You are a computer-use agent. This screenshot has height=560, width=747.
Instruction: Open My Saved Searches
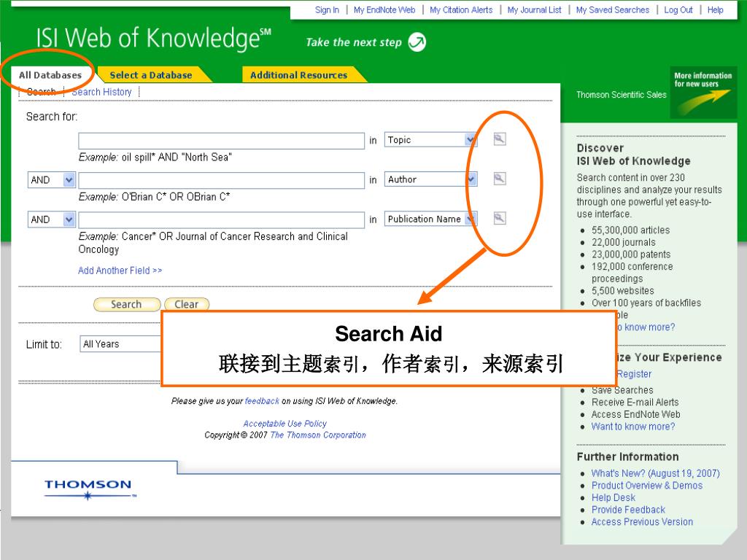tap(613, 9)
